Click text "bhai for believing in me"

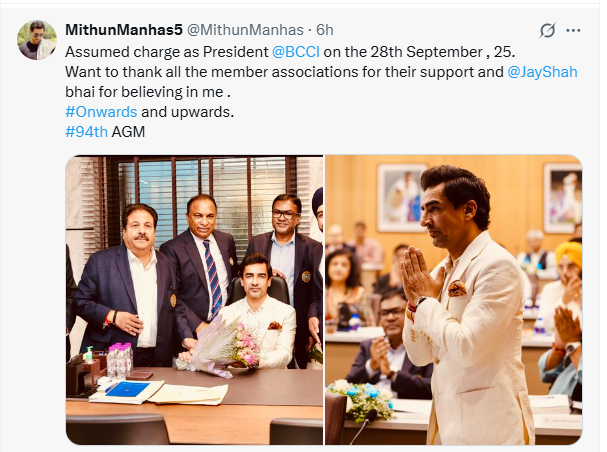click(144, 92)
